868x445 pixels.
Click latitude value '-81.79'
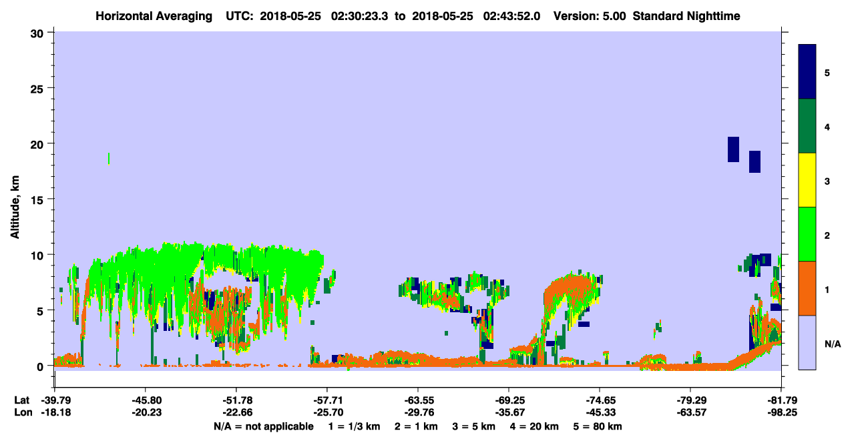[x=781, y=400]
